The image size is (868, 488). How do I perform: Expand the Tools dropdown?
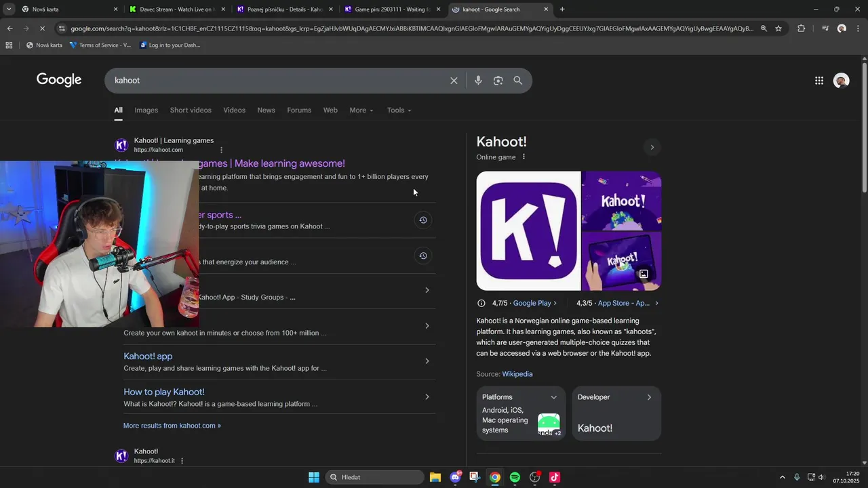click(399, 110)
